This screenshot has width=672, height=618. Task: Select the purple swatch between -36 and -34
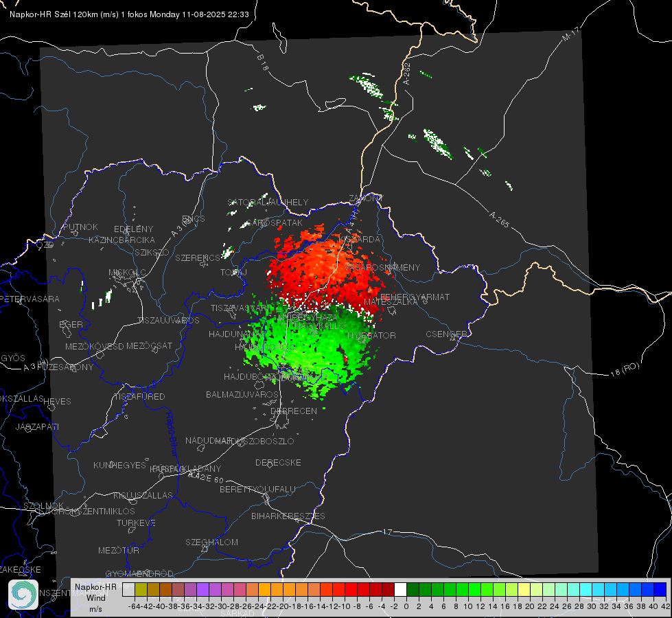[190, 589]
